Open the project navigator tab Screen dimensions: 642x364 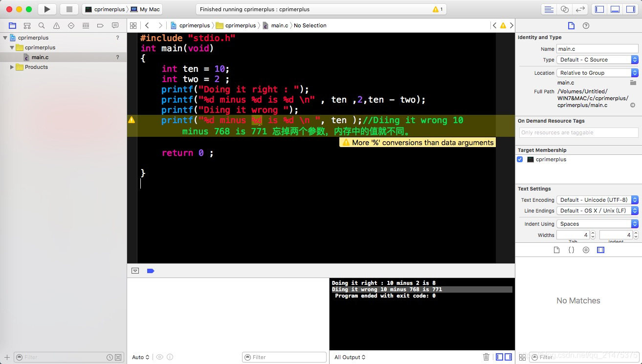[12, 25]
